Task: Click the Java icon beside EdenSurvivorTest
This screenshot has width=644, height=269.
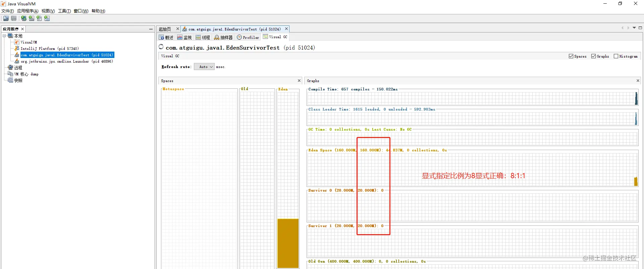Action: point(17,55)
